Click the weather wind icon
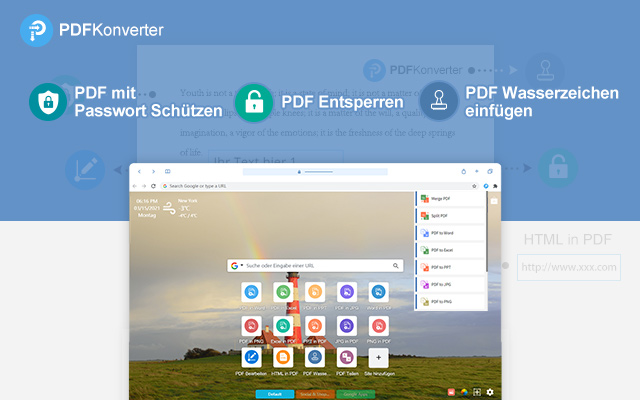Screen dimensions: 640x400 tap(169, 209)
